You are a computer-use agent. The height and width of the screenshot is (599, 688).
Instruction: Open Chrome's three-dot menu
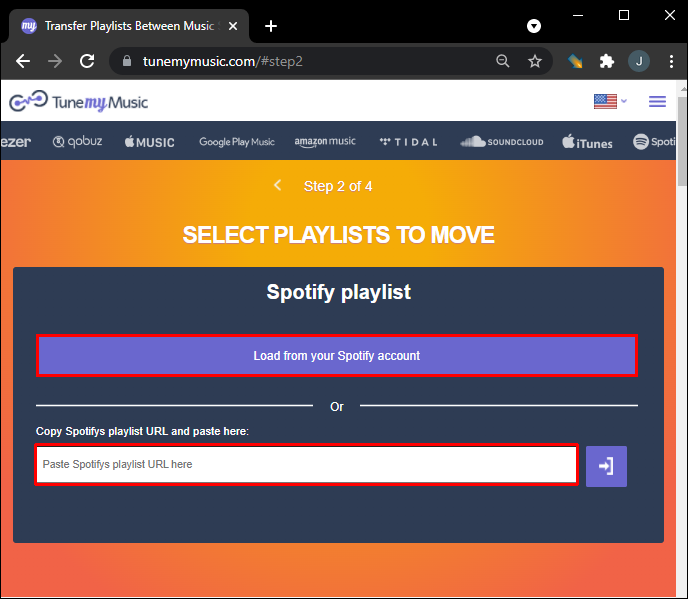tap(669, 61)
